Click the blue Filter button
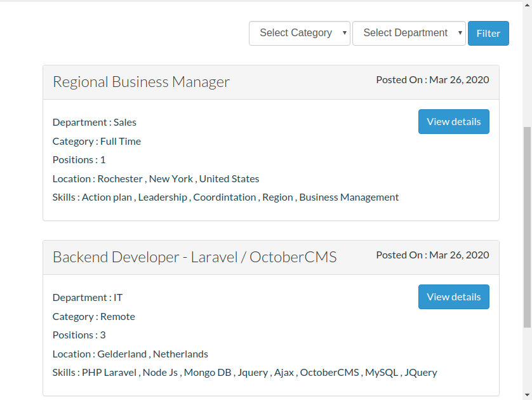This screenshot has width=532, height=400. (x=488, y=33)
